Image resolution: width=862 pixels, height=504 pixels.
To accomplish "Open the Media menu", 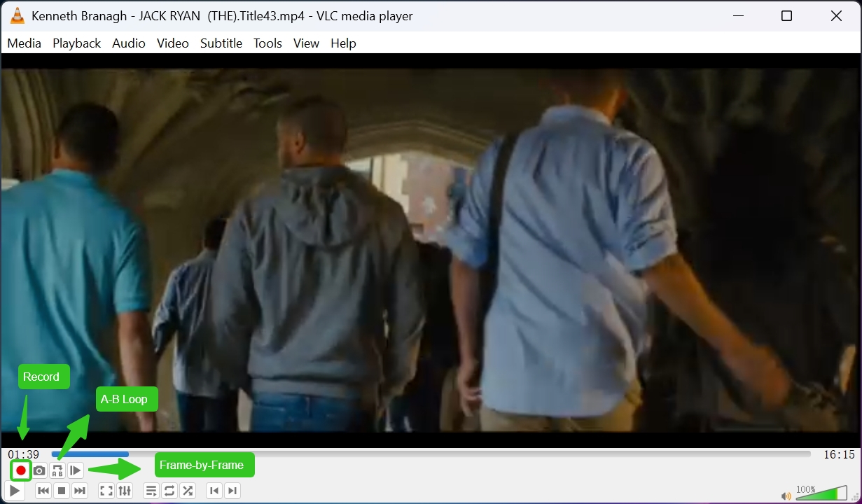I will pos(24,43).
